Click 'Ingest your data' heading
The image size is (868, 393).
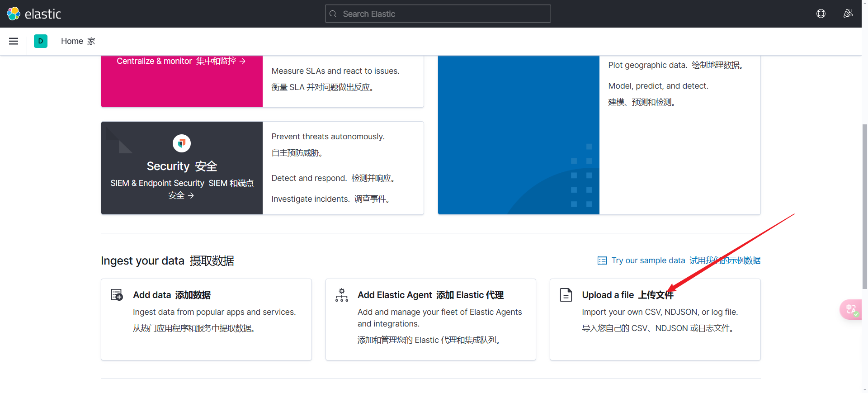tap(142, 261)
